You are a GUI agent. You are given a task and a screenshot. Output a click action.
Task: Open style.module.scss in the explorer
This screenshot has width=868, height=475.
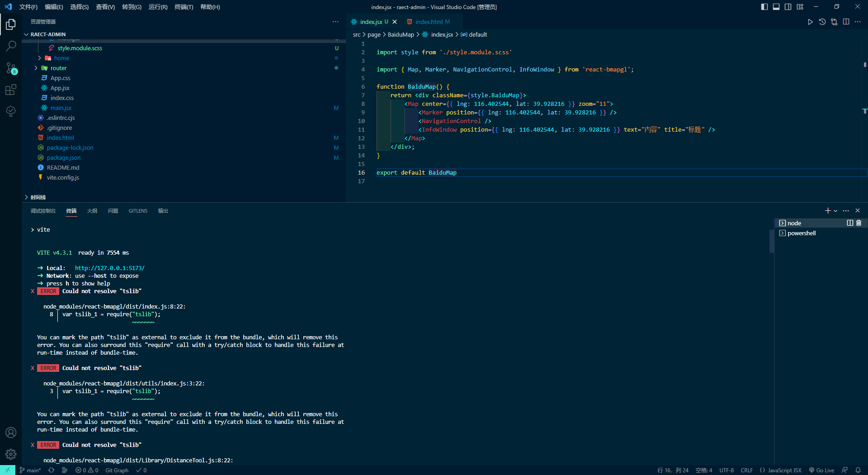click(x=184, y=48)
